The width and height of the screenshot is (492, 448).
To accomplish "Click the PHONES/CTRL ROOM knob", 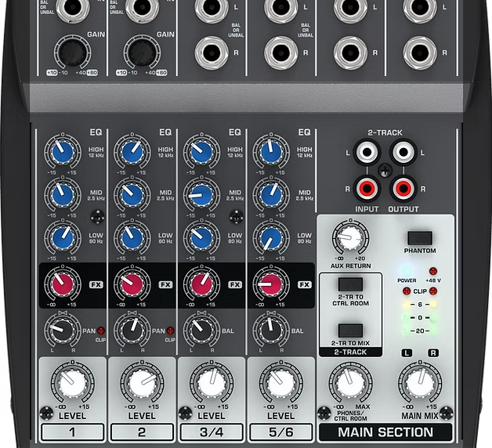I will 350,383.
